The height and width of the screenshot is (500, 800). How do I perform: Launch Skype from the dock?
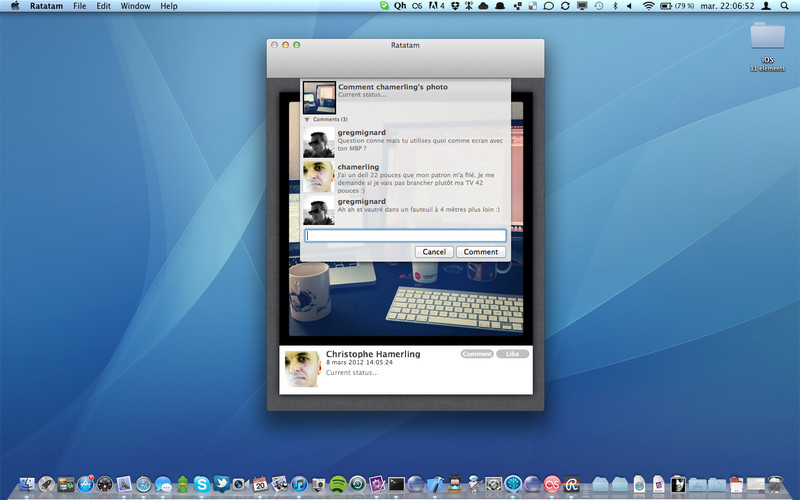[x=202, y=484]
